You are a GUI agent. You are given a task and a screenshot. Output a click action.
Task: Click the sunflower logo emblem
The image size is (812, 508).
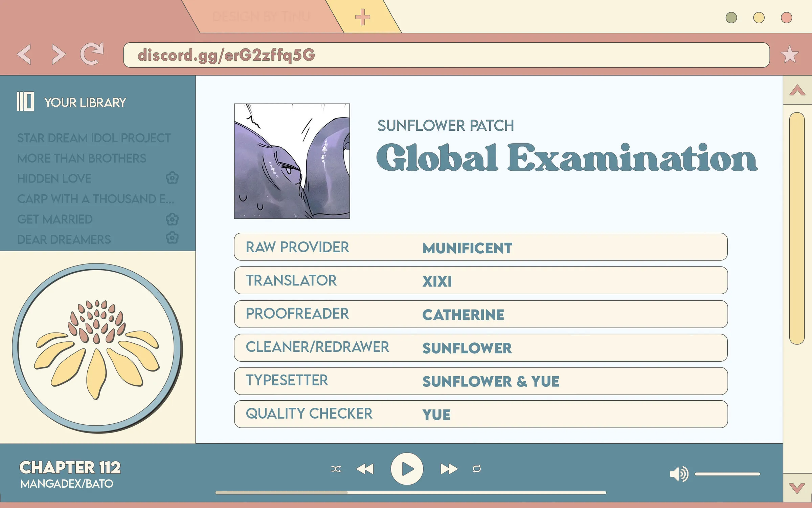coord(97,348)
